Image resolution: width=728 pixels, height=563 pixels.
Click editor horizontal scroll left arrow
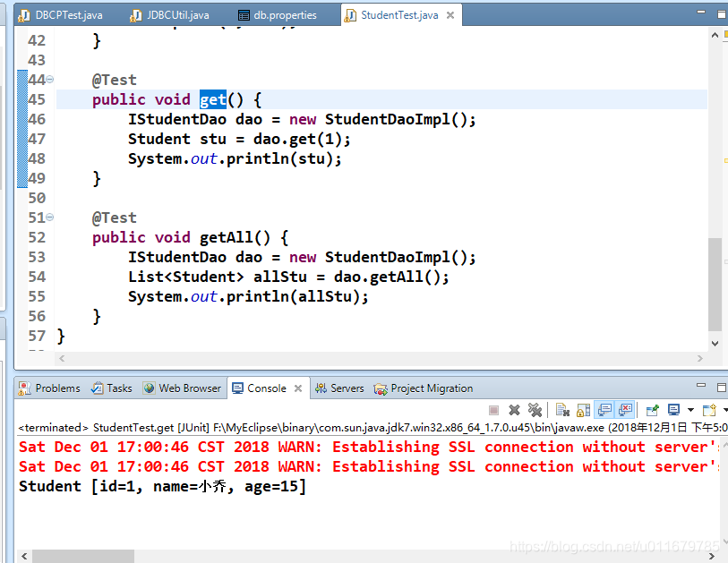pyautogui.click(x=62, y=358)
